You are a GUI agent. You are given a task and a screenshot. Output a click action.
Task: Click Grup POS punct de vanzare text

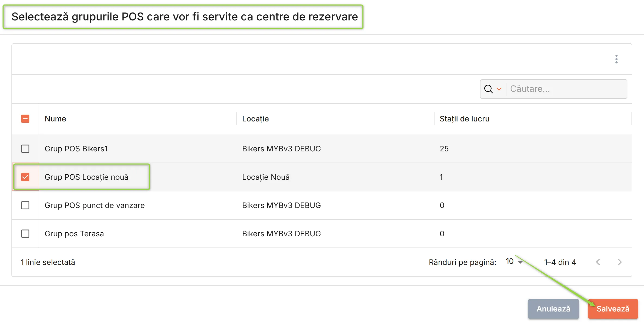[95, 205]
